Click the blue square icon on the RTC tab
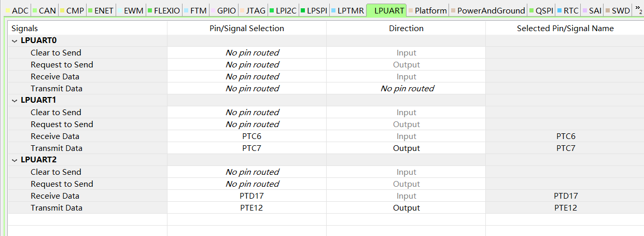 click(559, 10)
